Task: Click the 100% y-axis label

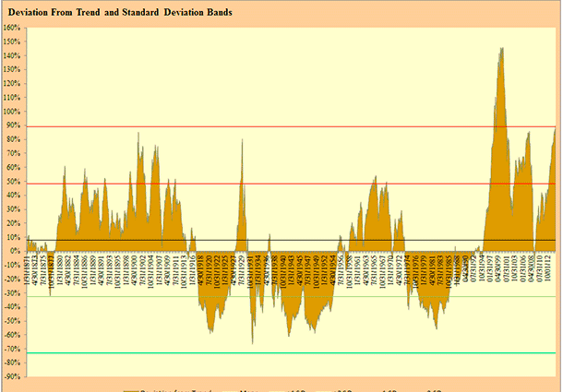Action: 11,112
